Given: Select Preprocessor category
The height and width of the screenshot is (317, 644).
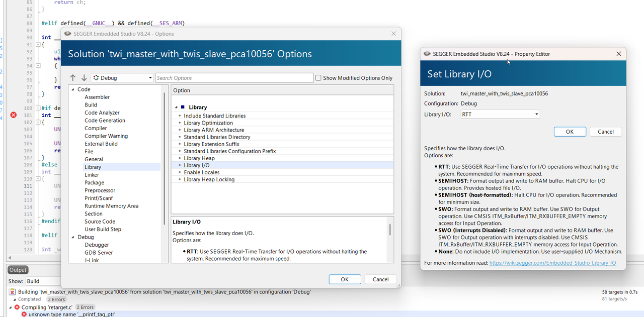Looking at the screenshot, I should [x=100, y=190].
